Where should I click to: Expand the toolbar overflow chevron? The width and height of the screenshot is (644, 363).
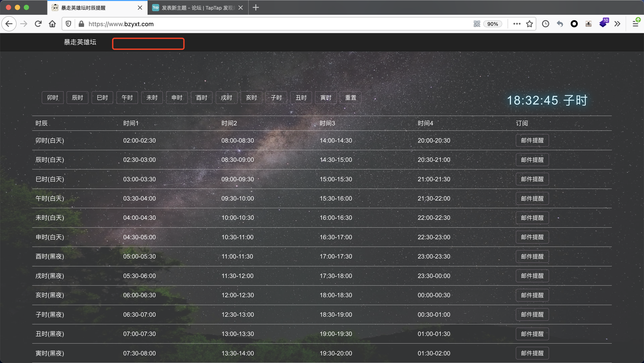[x=617, y=24]
